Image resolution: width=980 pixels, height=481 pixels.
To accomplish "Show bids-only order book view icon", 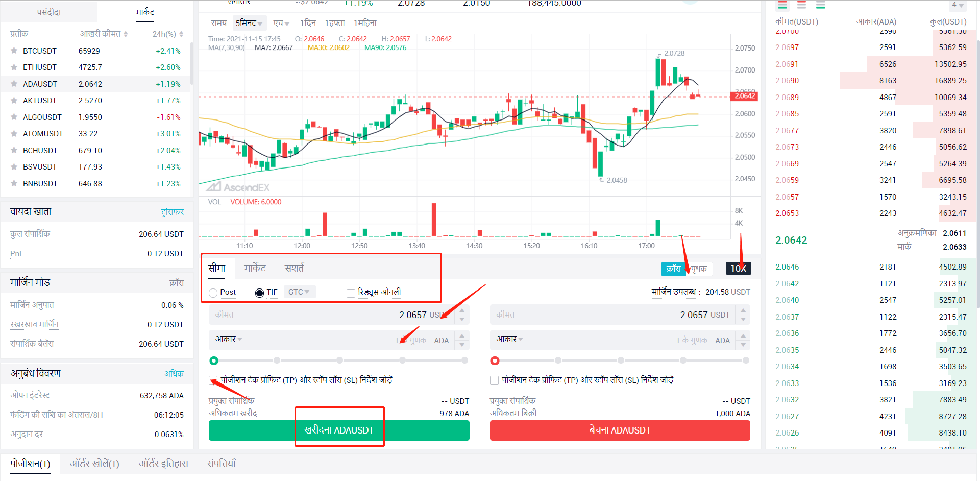I will (821, 5).
